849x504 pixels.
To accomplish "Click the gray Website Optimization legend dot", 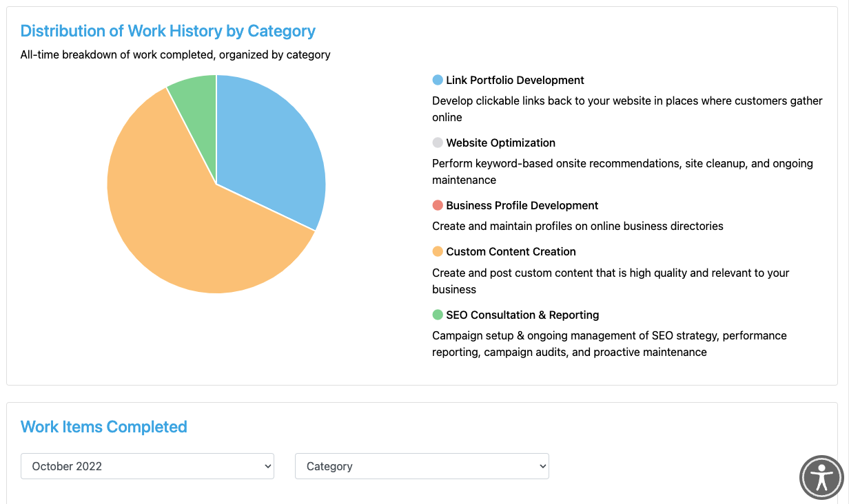I will 438,143.
